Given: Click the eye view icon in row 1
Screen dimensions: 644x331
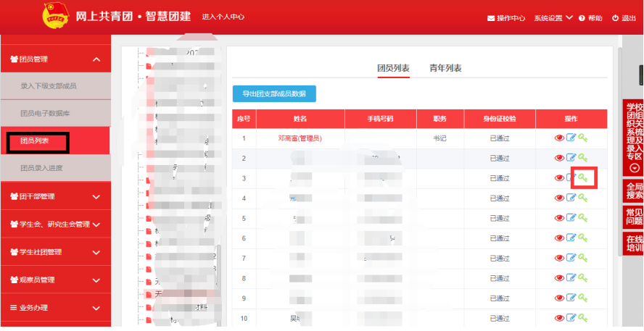Looking at the screenshot, I should [559, 138].
